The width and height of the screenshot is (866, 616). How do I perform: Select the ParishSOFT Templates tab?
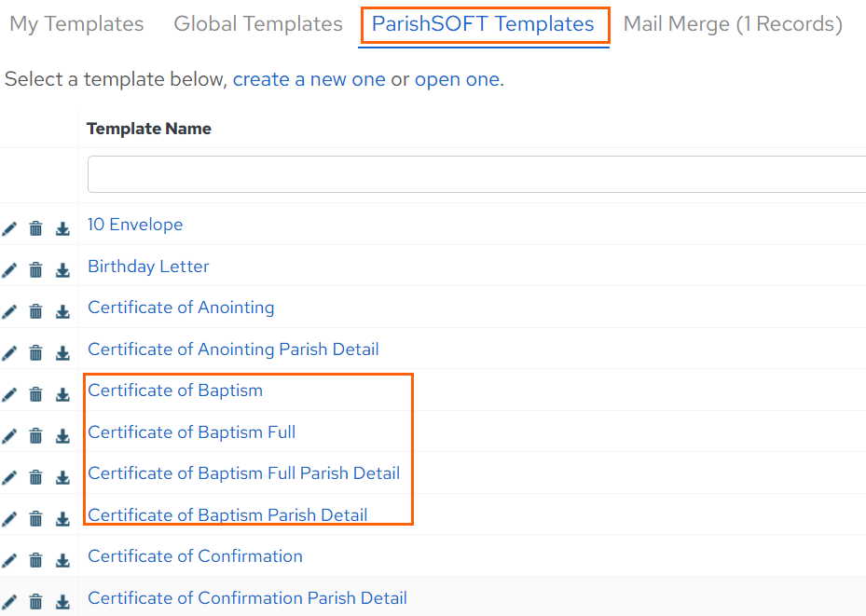(483, 24)
